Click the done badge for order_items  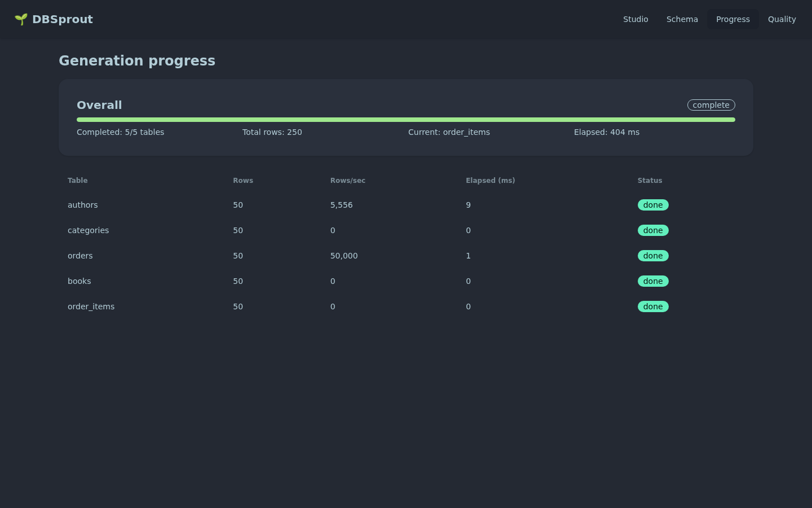point(653,306)
